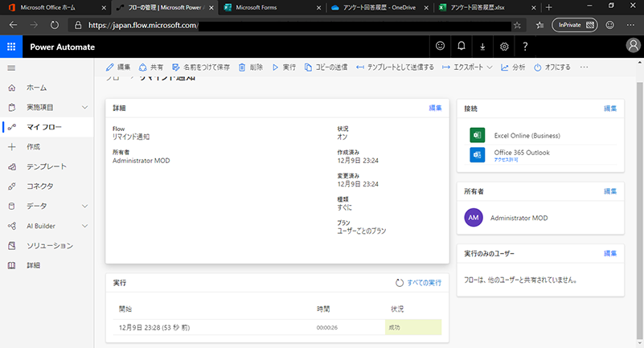Click the feedback smiley icon in header

pyautogui.click(x=440, y=47)
